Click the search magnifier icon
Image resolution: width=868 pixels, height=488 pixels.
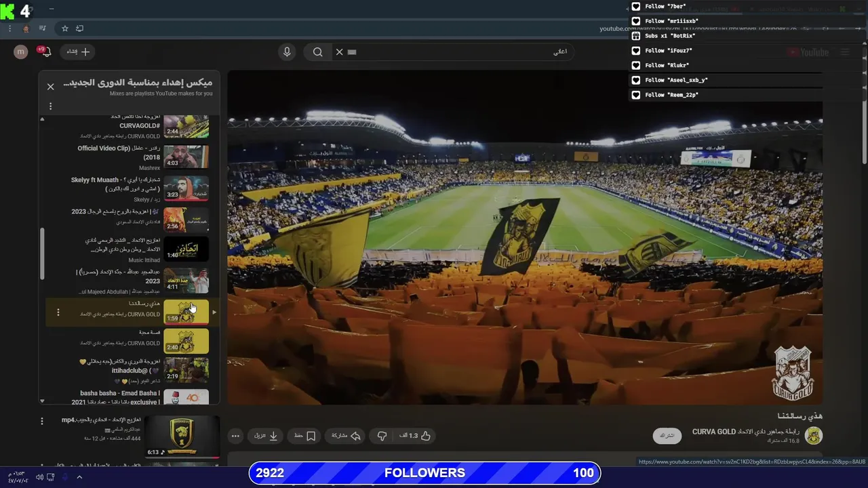[317, 52]
